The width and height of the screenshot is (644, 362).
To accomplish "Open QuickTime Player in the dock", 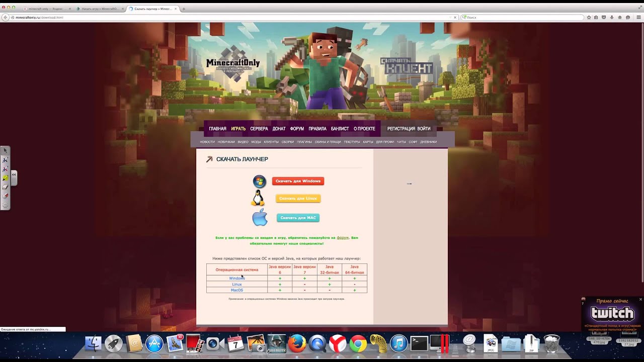I will click(x=317, y=344).
